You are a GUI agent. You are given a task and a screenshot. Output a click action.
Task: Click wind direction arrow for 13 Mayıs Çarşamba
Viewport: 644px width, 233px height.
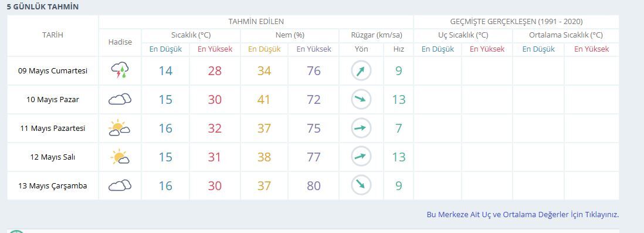coord(361,185)
